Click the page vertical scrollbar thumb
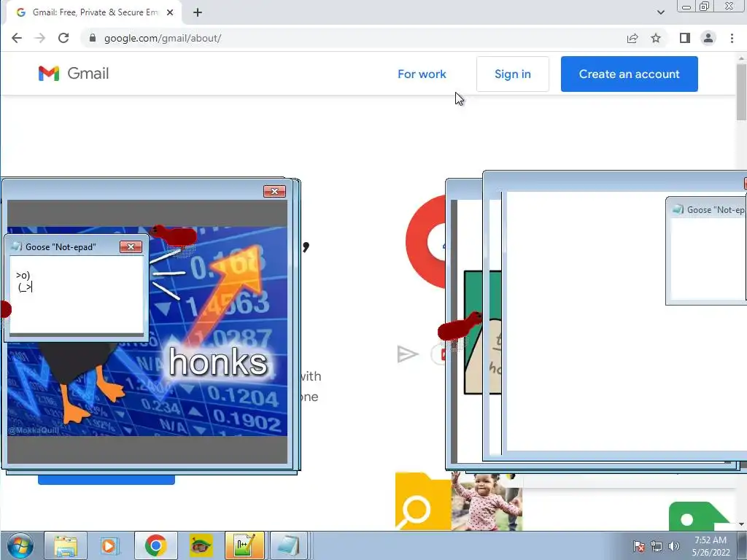This screenshot has height=560, width=747. coord(741,91)
